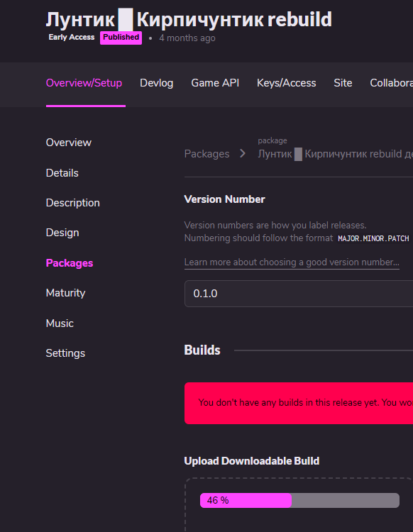This screenshot has height=532, width=413.
Task: Click the Early Access label
Action: tap(71, 38)
